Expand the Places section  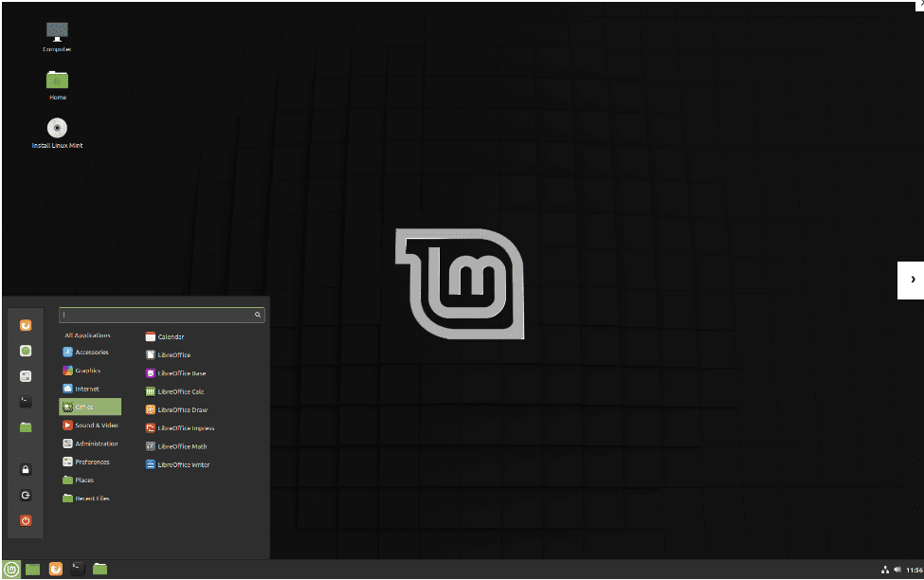click(x=82, y=480)
